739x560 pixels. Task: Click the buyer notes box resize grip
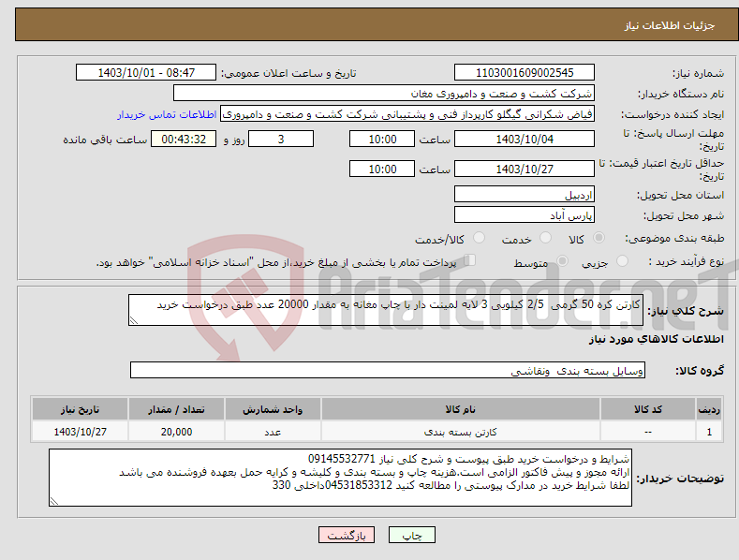point(53,502)
